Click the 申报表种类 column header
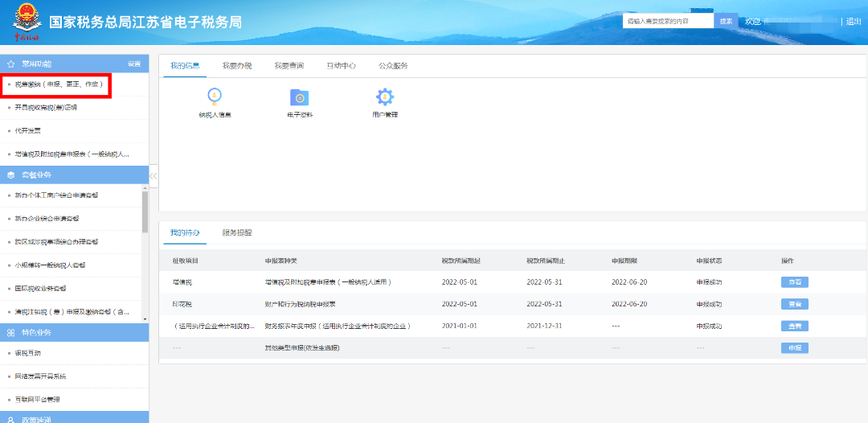Screen dimensions: 868x423 coord(280,261)
